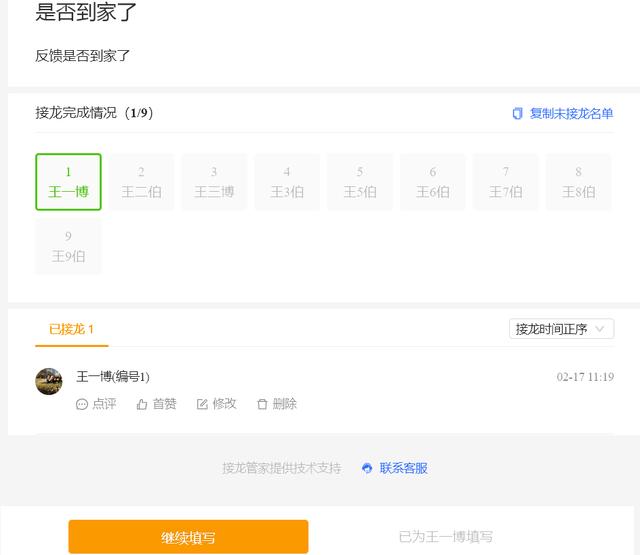Image resolution: width=640 pixels, height=555 pixels.
Task: Comment on 王一博's entry via 点评
Action: point(104,404)
